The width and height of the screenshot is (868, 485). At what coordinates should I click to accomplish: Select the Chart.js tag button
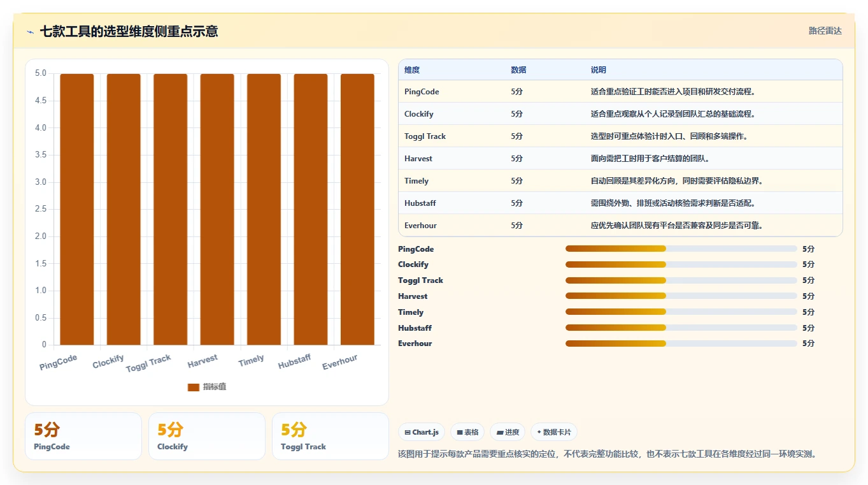coord(422,432)
